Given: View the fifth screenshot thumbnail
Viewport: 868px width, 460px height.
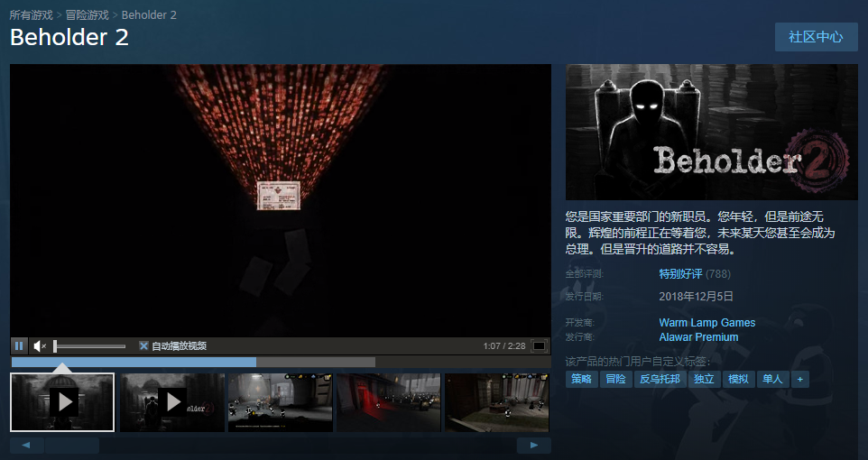Looking at the screenshot, I should 497,402.
